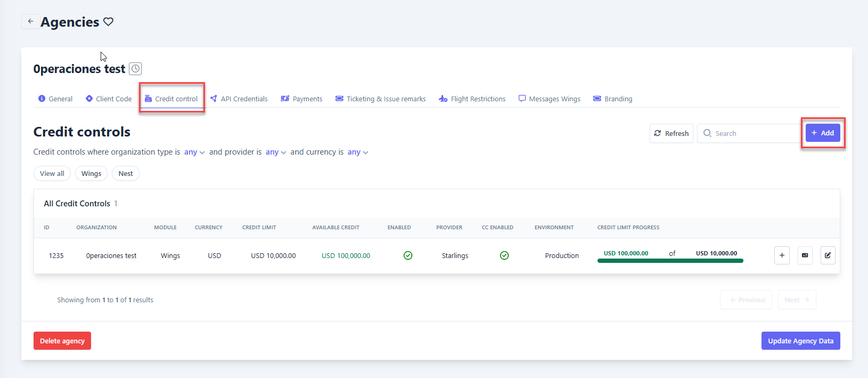Screen dimensions: 868x378
Task: Refresh the credit controls list
Action: [x=671, y=133]
